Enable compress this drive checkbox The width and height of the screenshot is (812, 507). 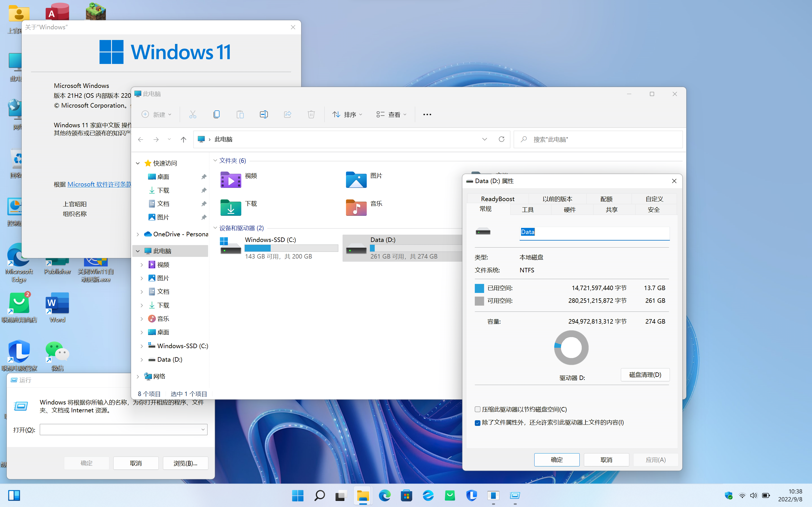477,409
